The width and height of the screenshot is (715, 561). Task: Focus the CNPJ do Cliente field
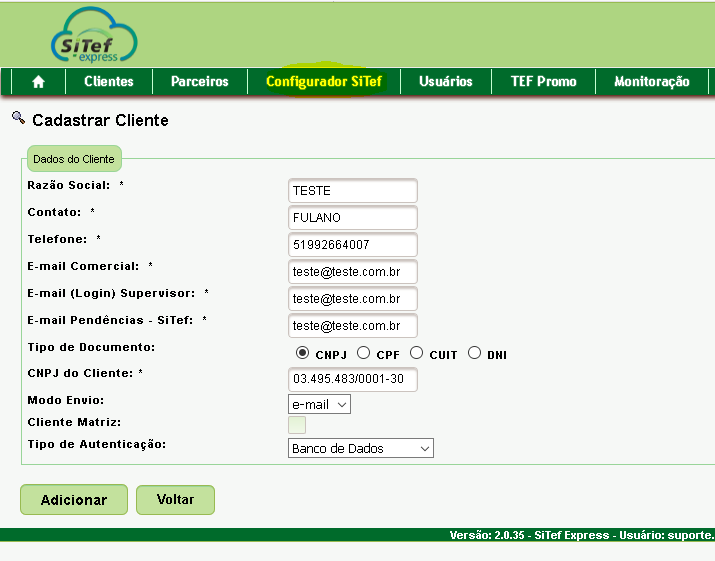click(x=353, y=379)
